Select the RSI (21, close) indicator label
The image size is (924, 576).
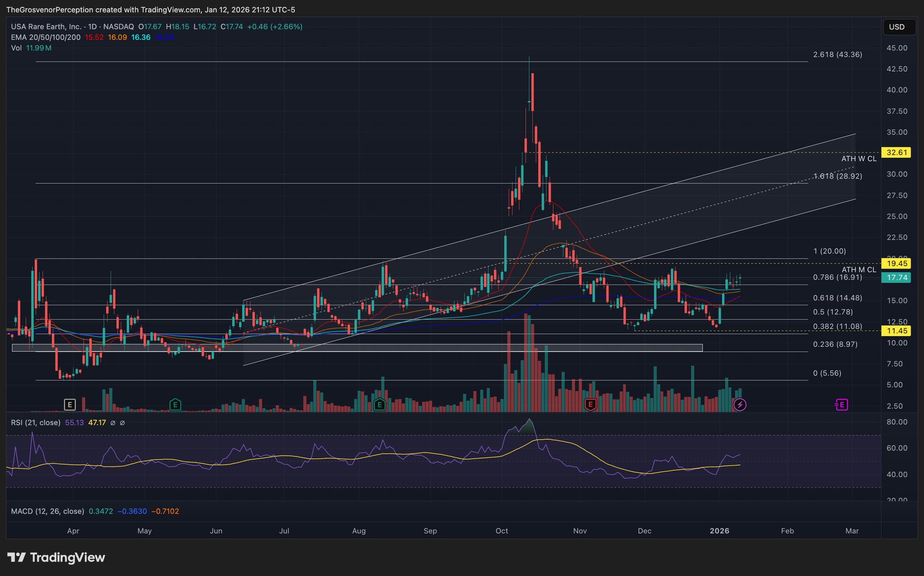point(36,423)
